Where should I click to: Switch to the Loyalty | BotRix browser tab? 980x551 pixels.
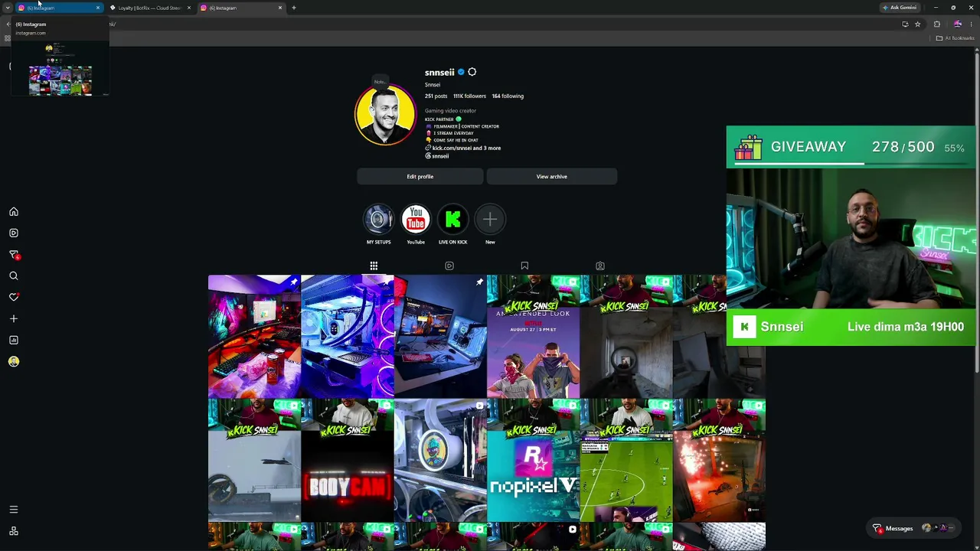[149, 8]
